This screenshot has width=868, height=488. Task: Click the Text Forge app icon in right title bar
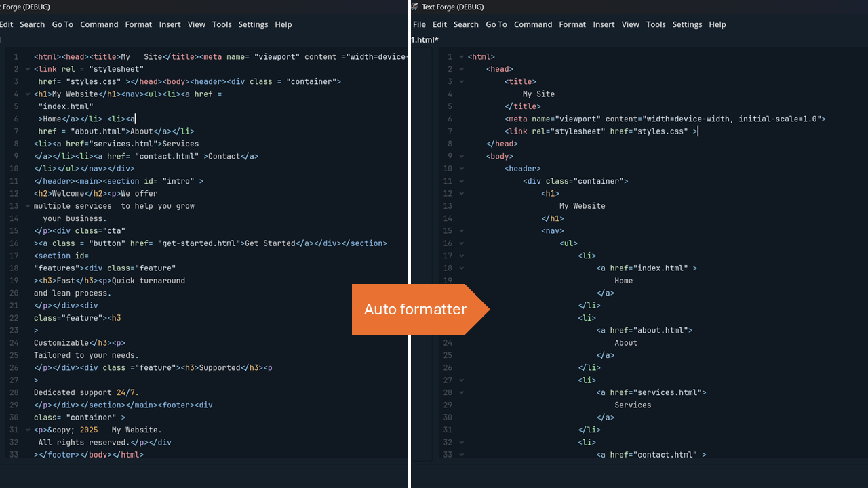415,7
